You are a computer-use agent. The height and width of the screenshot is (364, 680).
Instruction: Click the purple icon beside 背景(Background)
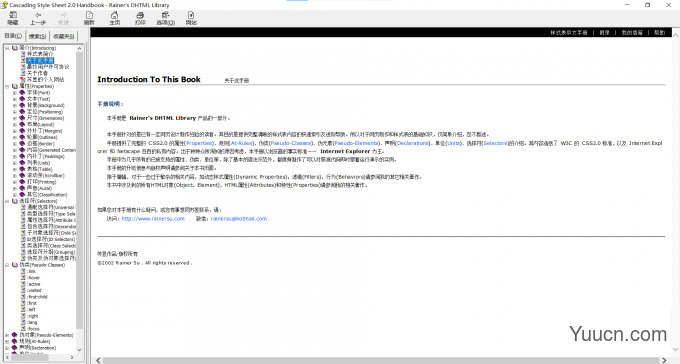coord(22,105)
